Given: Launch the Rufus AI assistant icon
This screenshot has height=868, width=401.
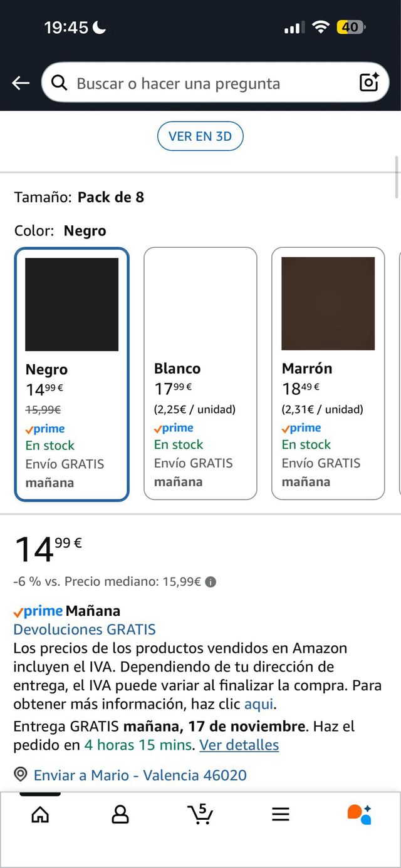Looking at the screenshot, I should (x=360, y=814).
